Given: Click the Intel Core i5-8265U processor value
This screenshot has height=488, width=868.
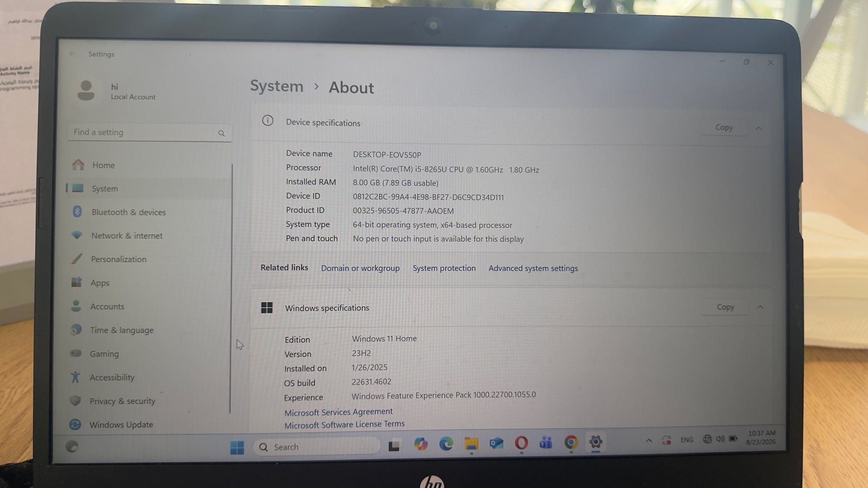Looking at the screenshot, I should (446, 169).
